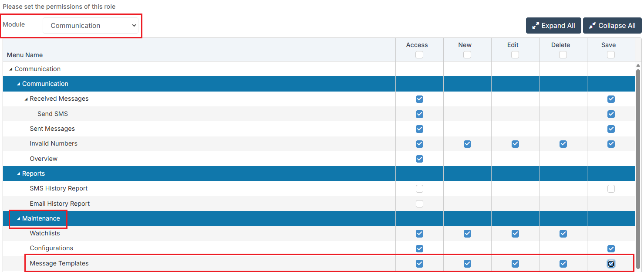
Task: Select the Configurations menu row
Action: (51, 248)
